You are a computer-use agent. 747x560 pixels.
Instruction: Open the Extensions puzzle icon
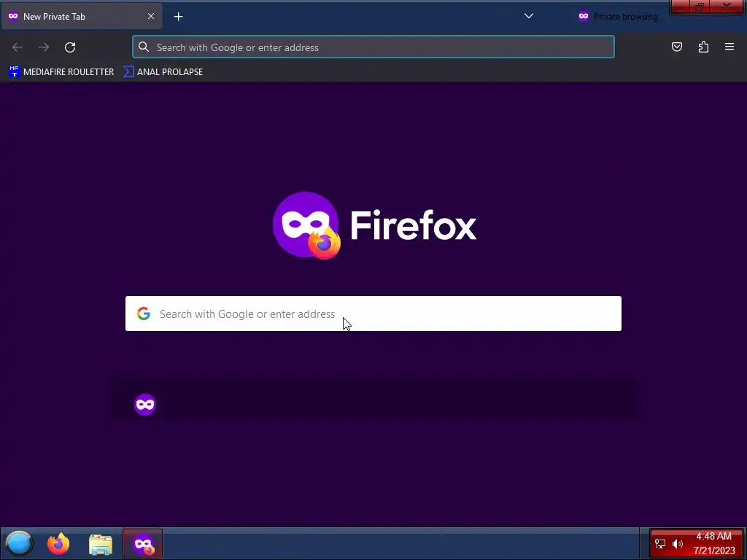point(703,47)
